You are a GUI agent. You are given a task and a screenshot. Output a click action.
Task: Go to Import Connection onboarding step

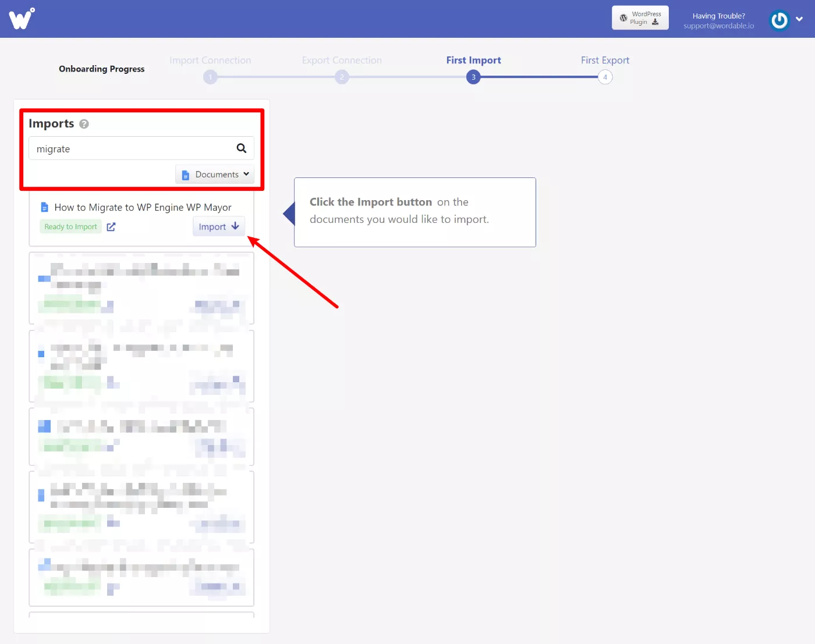pos(210,61)
